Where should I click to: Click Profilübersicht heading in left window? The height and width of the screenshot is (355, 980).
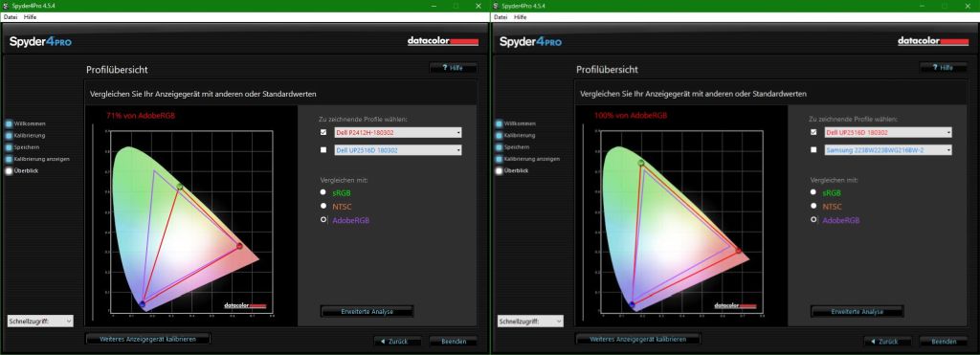coord(116,70)
